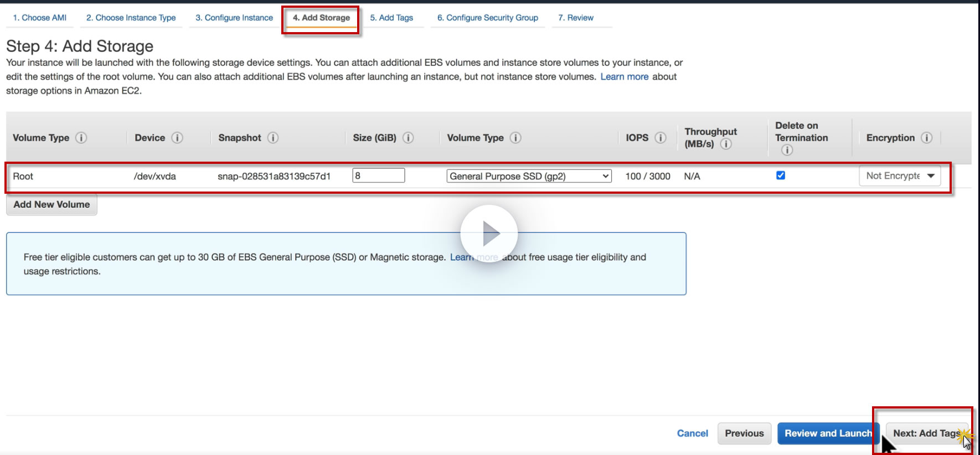Image resolution: width=980 pixels, height=455 pixels.
Task: Click the Encryption column info icon
Action: coord(927,138)
